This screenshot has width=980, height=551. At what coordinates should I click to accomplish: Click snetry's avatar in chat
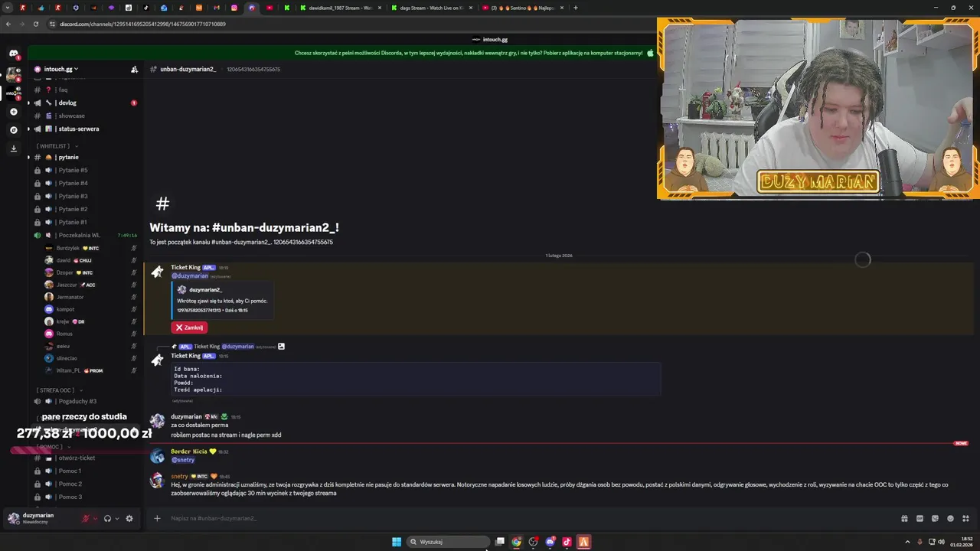157,481
